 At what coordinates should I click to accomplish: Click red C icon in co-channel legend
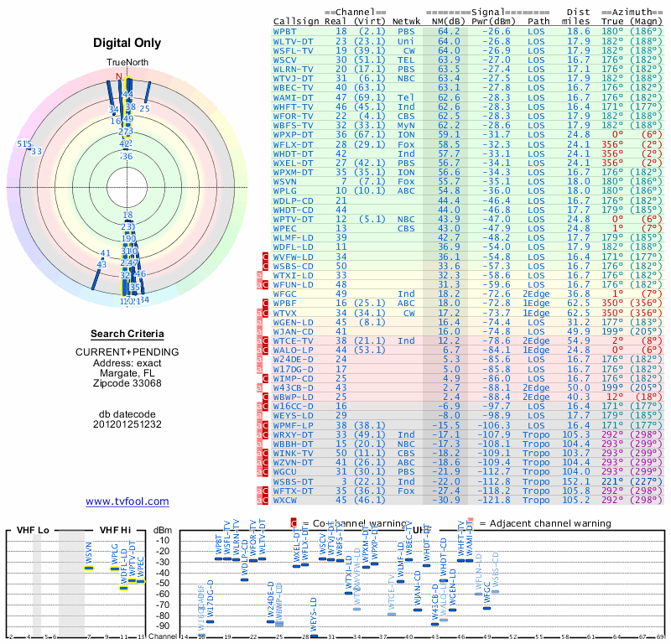(x=294, y=523)
